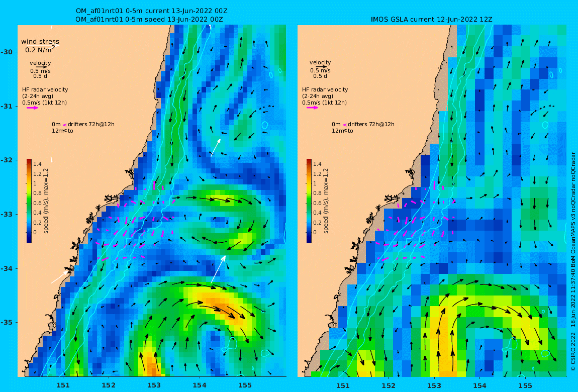This screenshot has width=578, height=392.
Task: Click '0m < drifters 72h@12h' in right panel
Action: 363,124
